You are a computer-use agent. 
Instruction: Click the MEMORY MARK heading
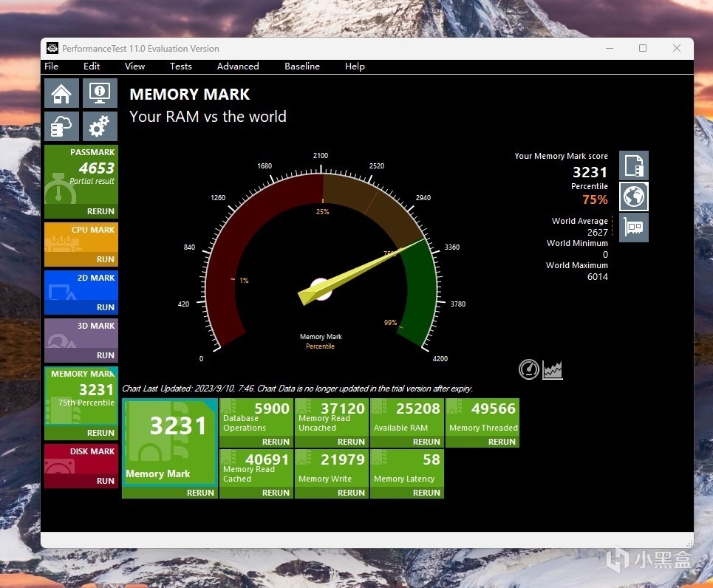190,94
